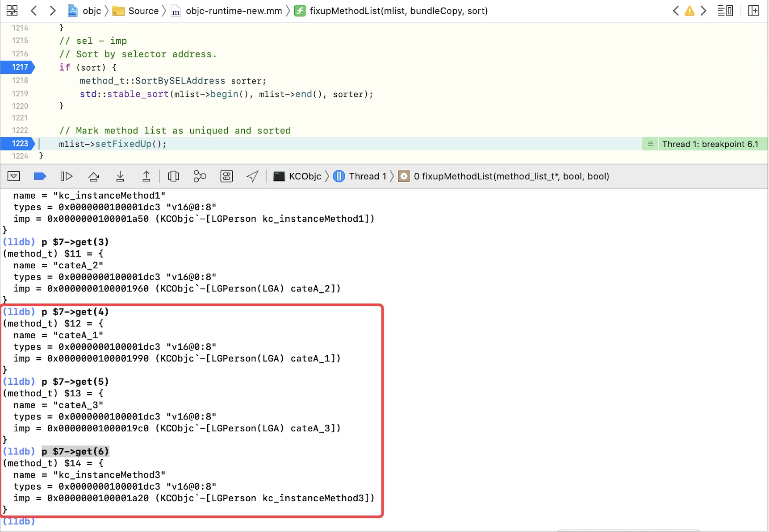Step over current line
The image size is (769, 532).
[93, 176]
